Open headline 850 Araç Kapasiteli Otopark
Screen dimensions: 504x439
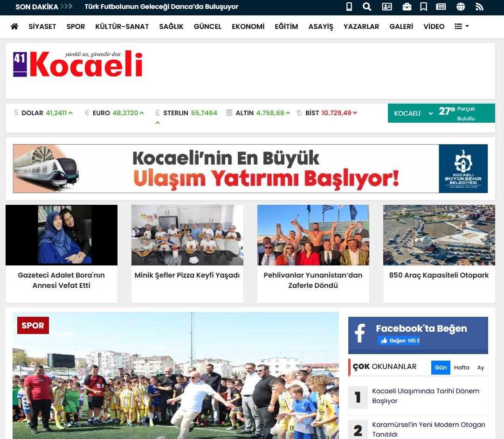(439, 275)
